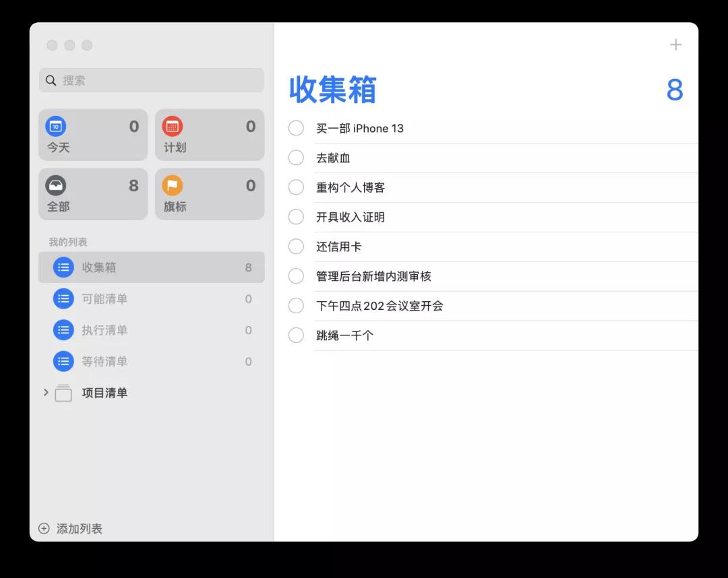Click the folder icon for 项目清单
The width and height of the screenshot is (728, 578).
[x=63, y=393]
